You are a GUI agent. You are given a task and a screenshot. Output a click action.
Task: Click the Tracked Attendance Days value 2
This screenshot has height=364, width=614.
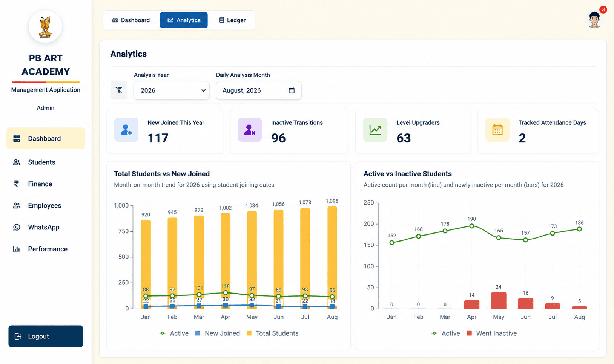(x=522, y=138)
